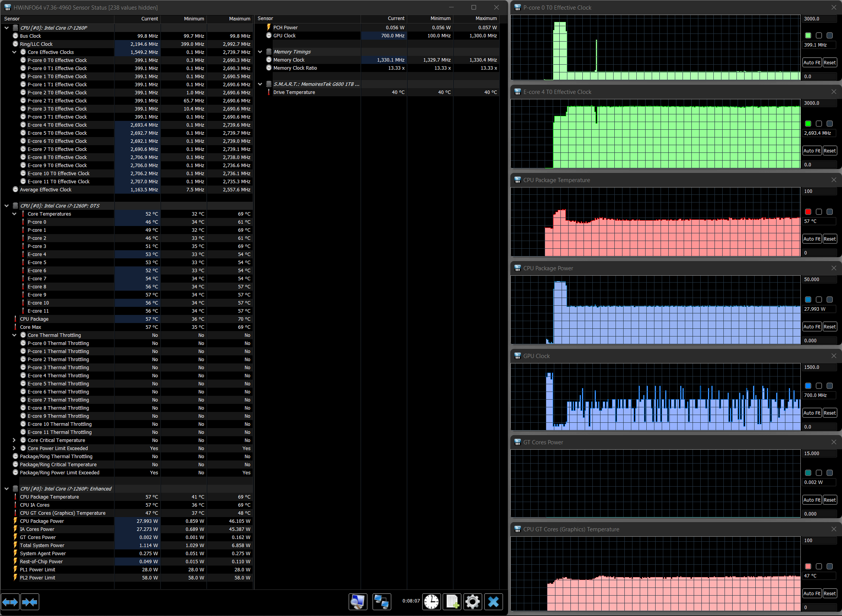The height and width of the screenshot is (616, 842).
Task: Open the remote network monitoring icon
Action: [x=381, y=601]
